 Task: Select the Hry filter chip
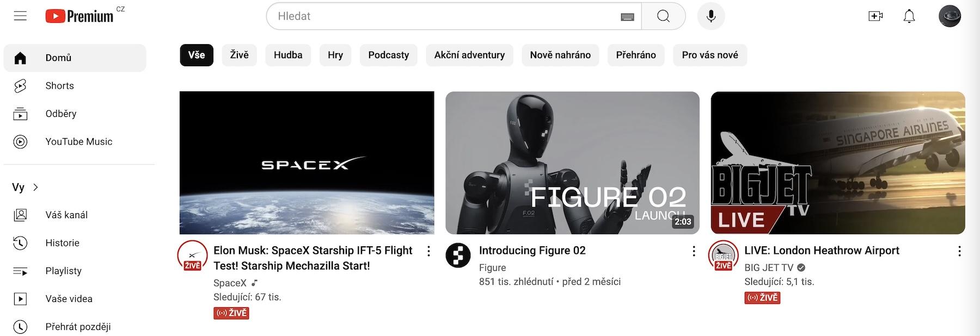(x=335, y=55)
